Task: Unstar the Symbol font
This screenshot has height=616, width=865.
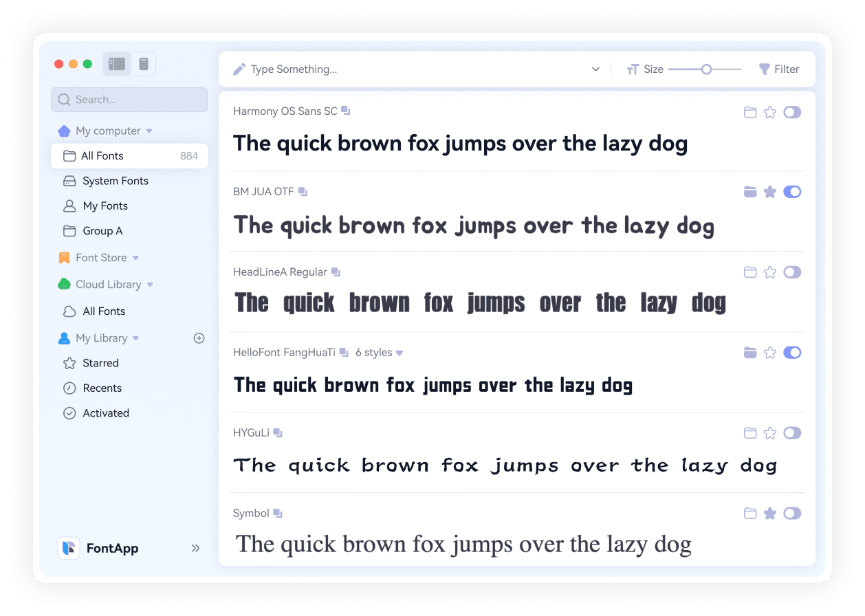Action: pyautogui.click(x=770, y=514)
